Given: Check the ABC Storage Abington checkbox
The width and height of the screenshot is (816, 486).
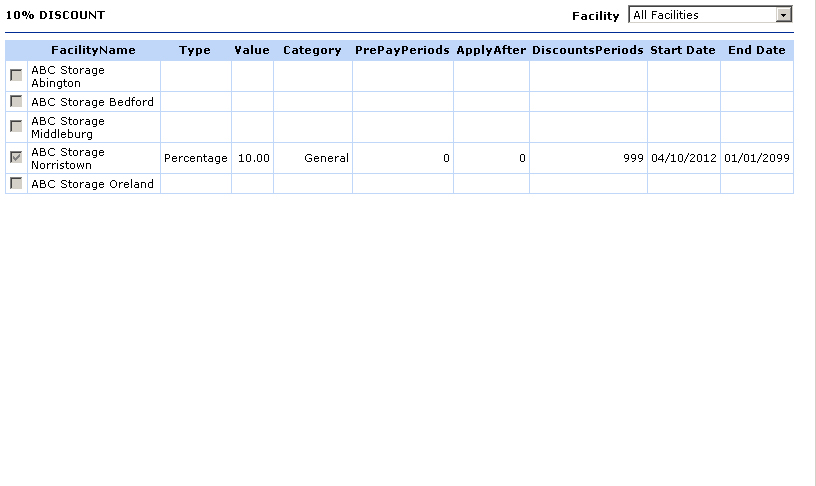Looking at the screenshot, I should tap(16, 76).
